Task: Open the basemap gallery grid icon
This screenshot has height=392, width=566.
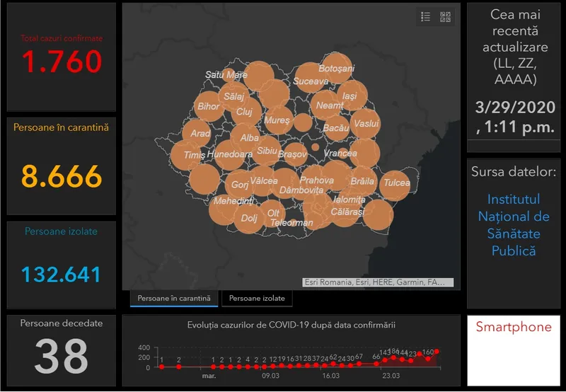Action: coord(446,17)
